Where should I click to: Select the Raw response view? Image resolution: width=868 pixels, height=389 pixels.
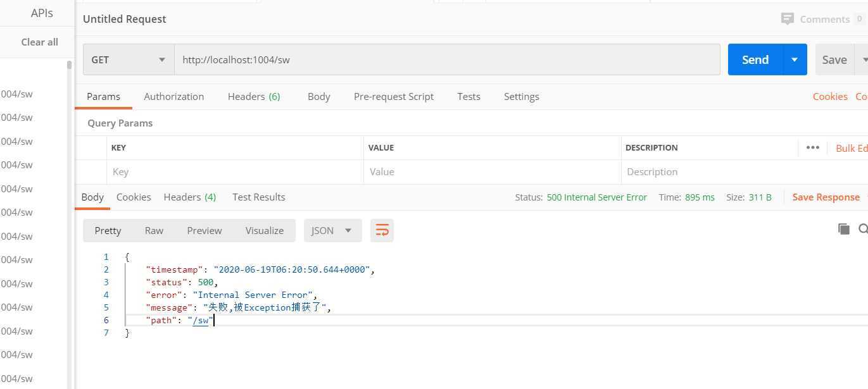click(x=154, y=230)
